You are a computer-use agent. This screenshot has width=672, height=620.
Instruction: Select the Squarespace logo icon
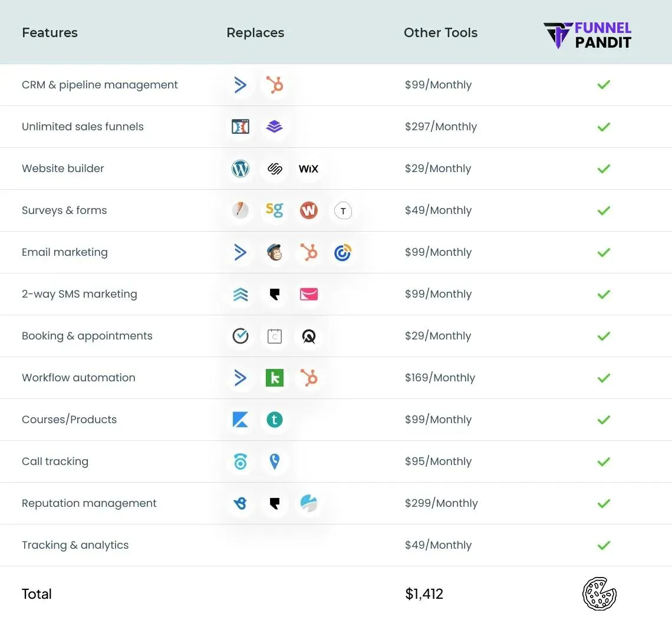tap(274, 169)
